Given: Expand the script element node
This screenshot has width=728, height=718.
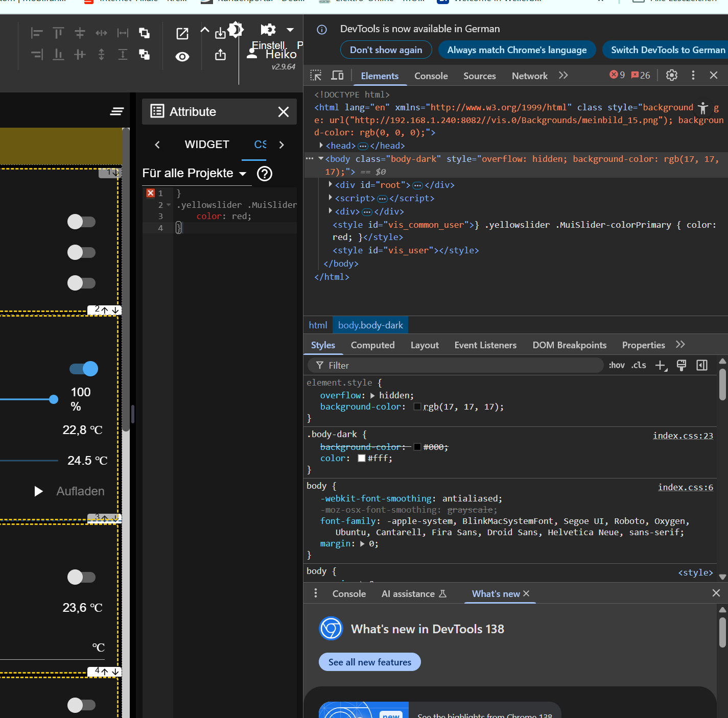Looking at the screenshot, I should (331, 198).
